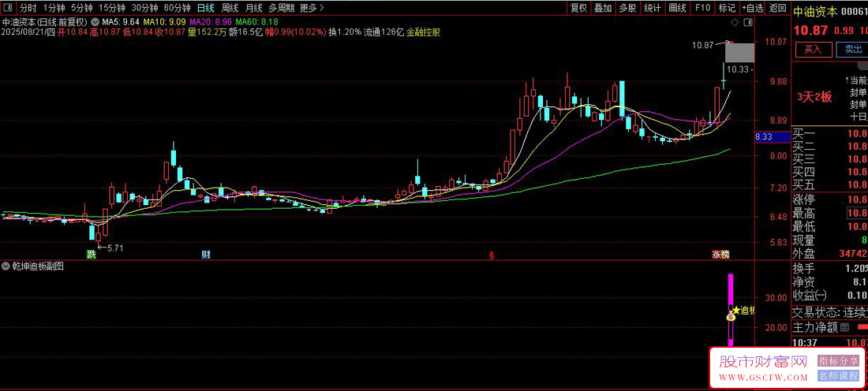The width and height of the screenshot is (868, 391).
Task: Click the 中油资本 stock name header
Action: (816, 11)
